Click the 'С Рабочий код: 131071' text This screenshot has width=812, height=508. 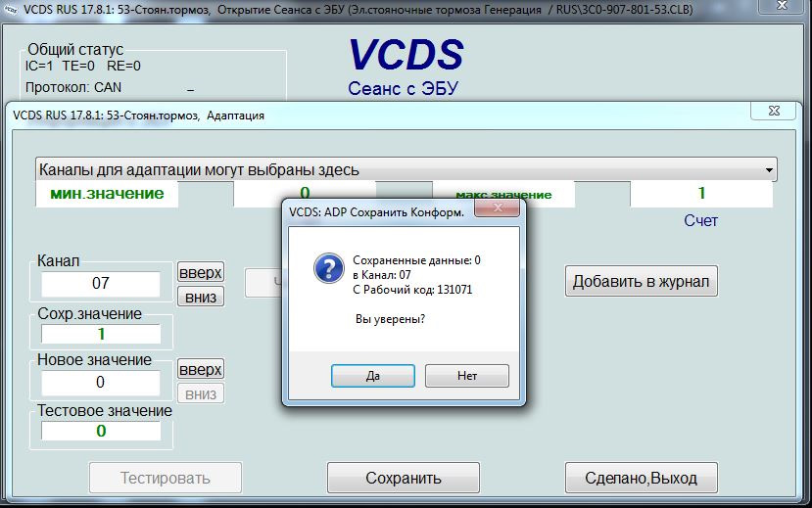tap(412, 290)
